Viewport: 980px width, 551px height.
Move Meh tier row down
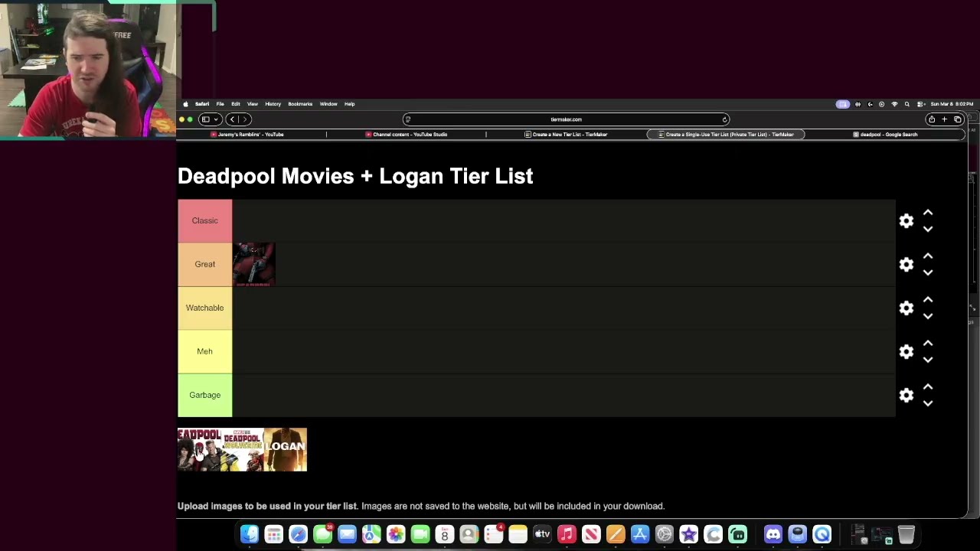(928, 360)
